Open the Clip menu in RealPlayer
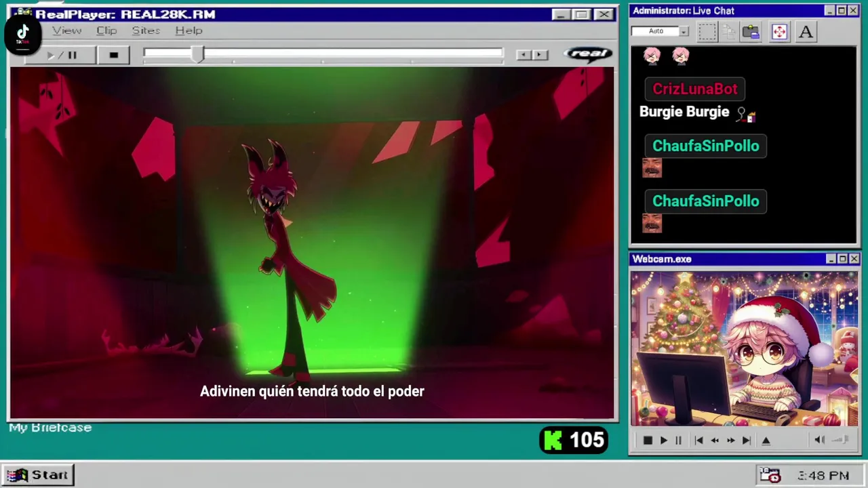This screenshot has height=488, width=868. pyautogui.click(x=106, y=30)
